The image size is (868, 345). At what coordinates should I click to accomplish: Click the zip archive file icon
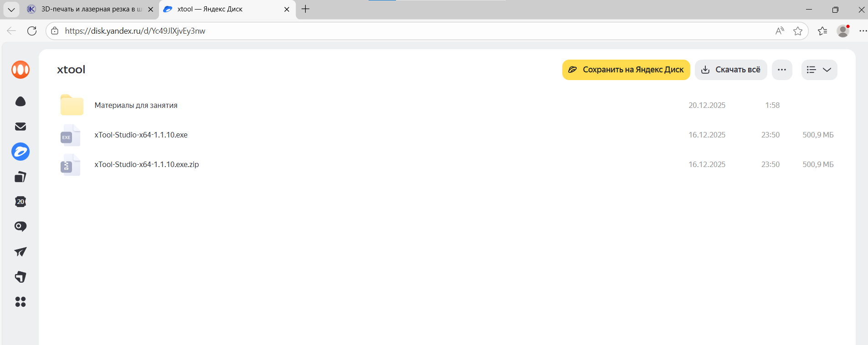[70, 165]
